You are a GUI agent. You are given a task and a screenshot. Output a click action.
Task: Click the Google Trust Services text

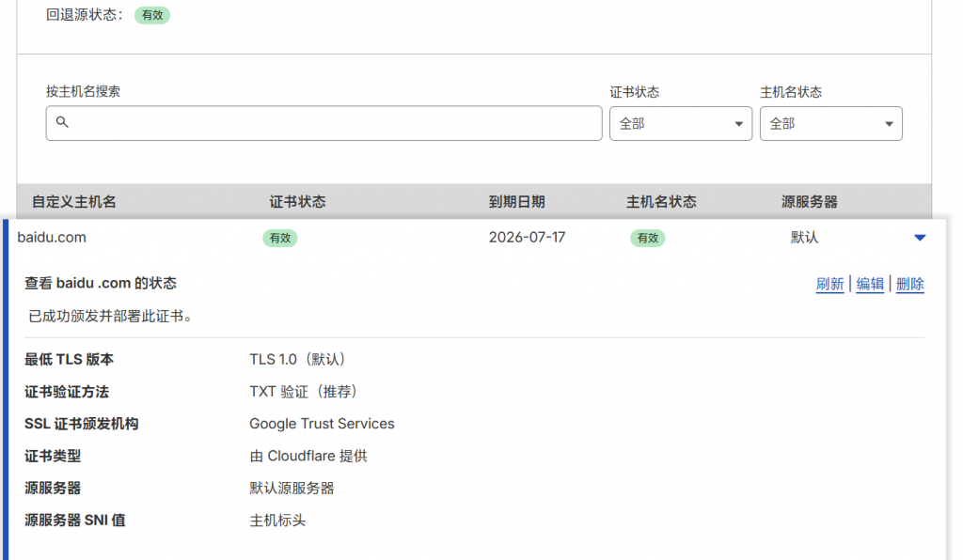[x=322, y=424]
